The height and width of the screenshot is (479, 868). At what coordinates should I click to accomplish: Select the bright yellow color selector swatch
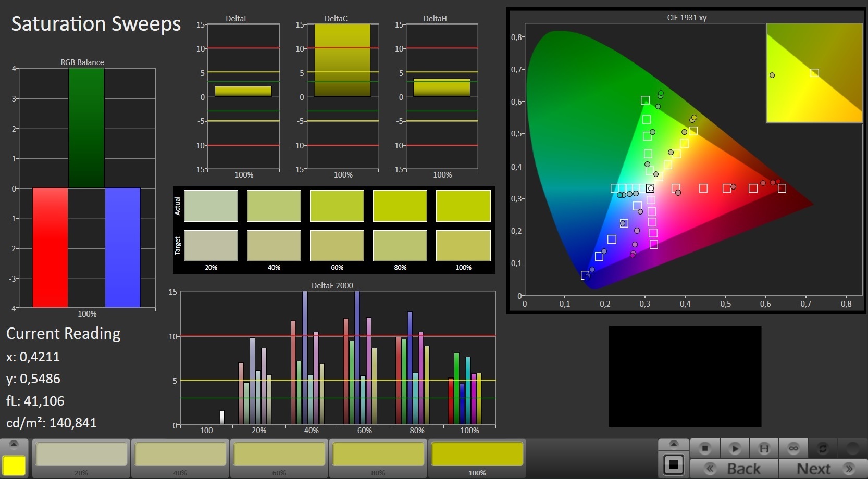pos(14,465)
